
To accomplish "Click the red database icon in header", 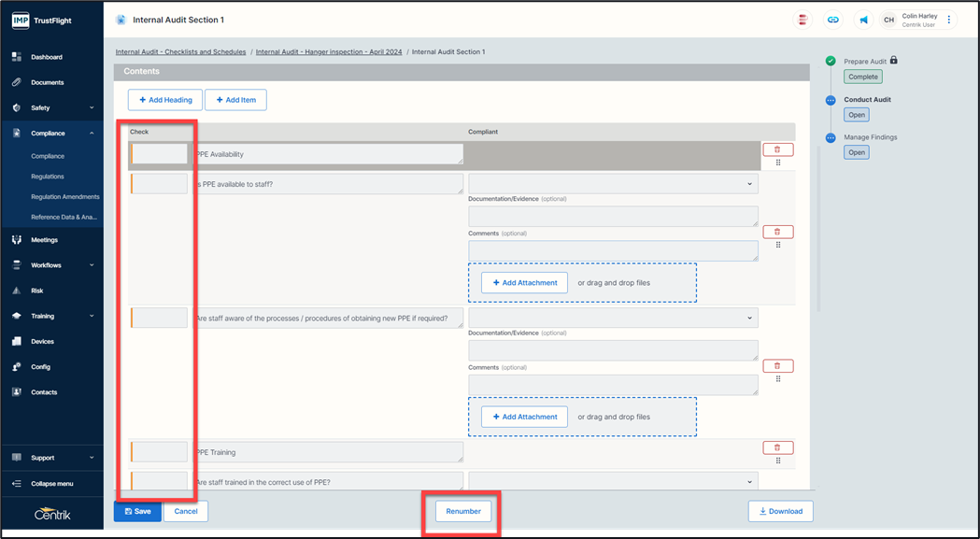I will (x=802, y=20).
